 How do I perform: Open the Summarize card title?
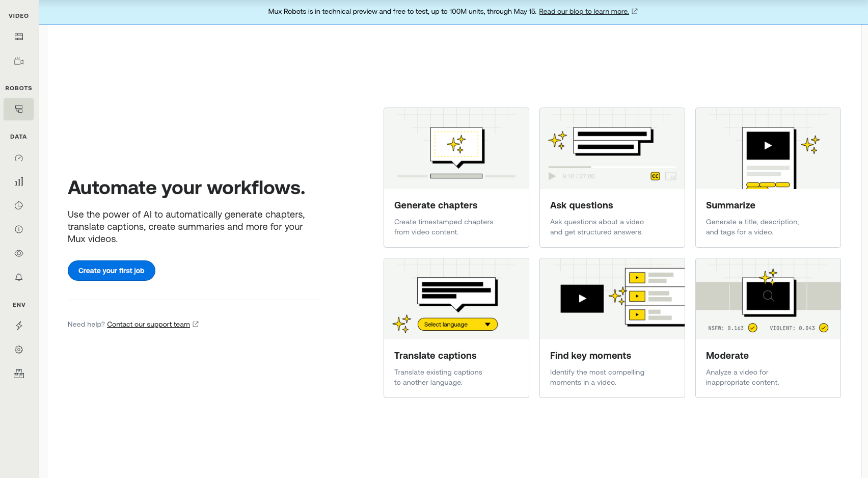[730, 205]
